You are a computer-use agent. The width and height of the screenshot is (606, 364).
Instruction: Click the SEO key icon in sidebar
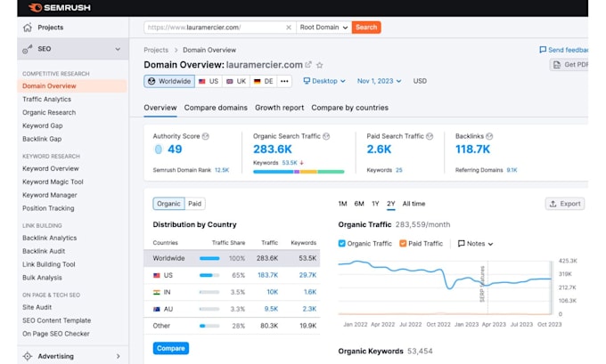pyautogui.click(x=28, y=49)
